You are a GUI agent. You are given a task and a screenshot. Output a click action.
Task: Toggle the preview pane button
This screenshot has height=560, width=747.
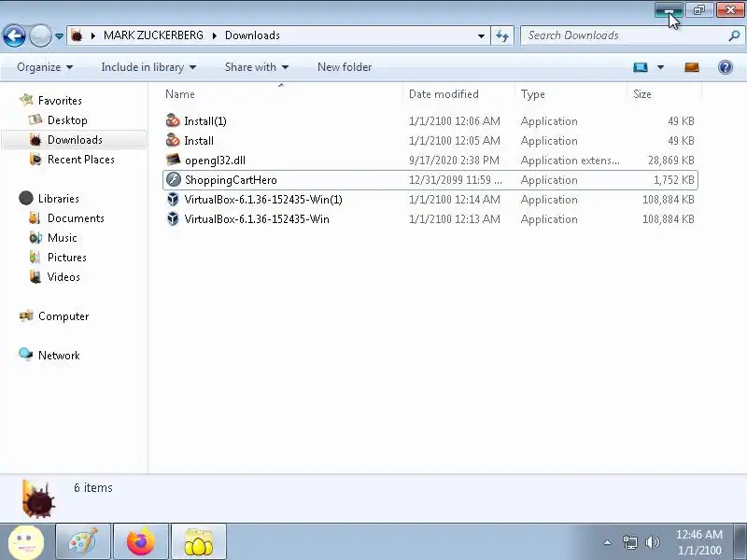[692, 67]
